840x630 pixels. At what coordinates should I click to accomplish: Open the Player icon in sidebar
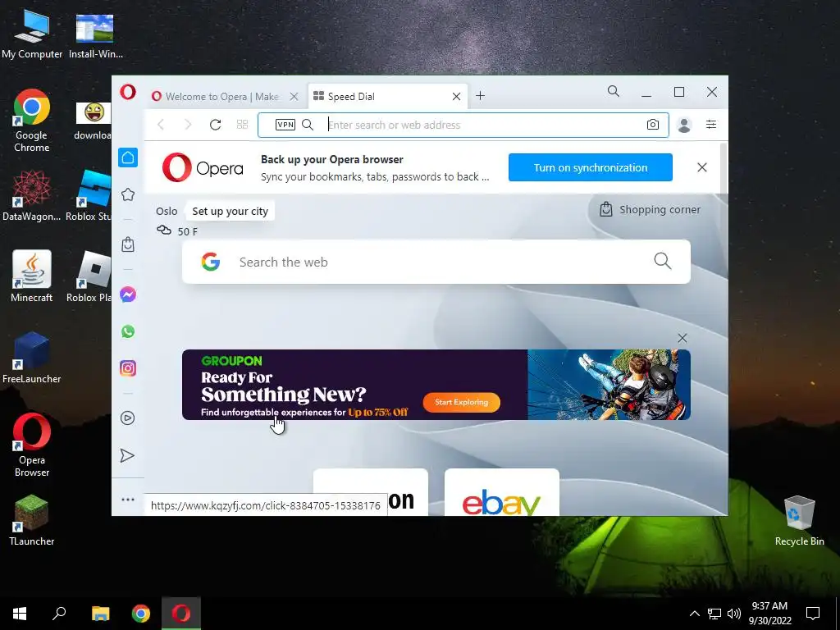coord(127,418)
